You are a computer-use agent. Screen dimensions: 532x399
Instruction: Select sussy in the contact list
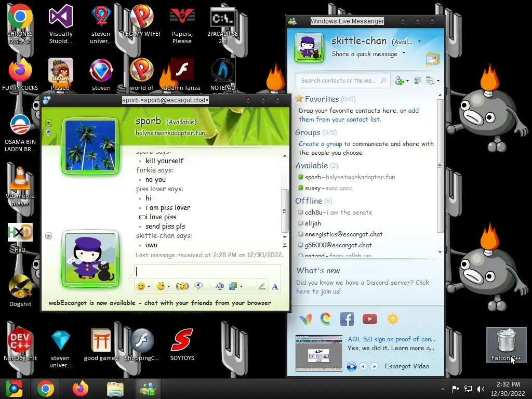pos(325,188)
